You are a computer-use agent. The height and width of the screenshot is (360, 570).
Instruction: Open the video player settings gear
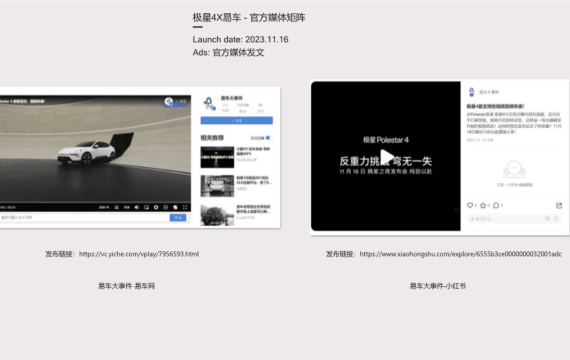(x=156, y=207)
